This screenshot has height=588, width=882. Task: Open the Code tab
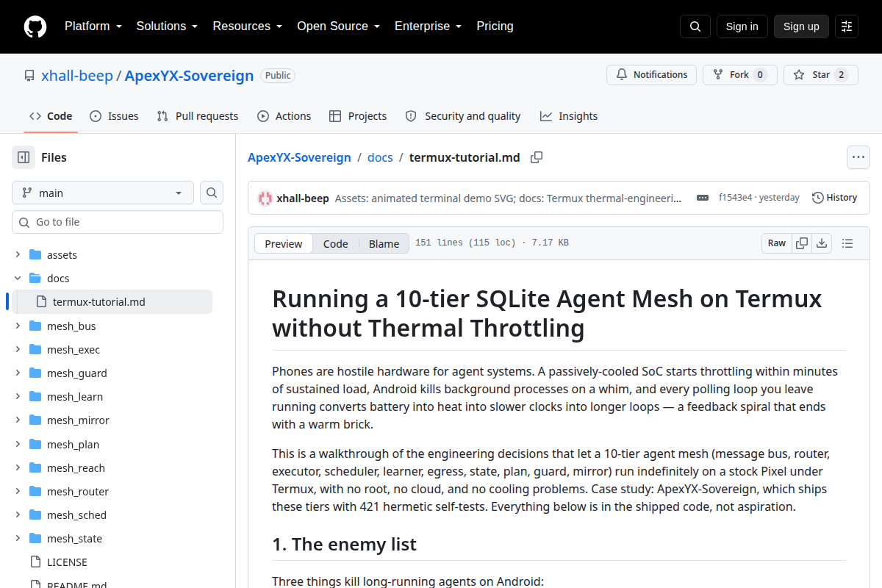pos(51,116)
